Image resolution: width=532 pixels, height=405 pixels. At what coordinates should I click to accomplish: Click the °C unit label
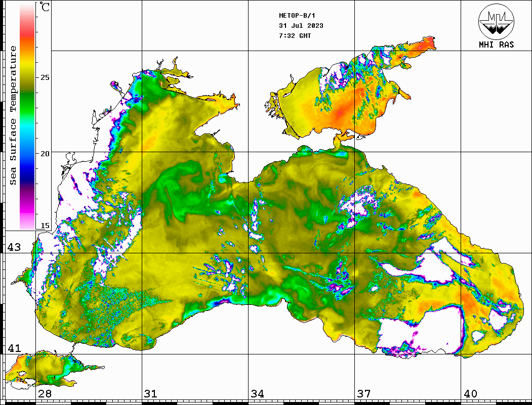45,7
